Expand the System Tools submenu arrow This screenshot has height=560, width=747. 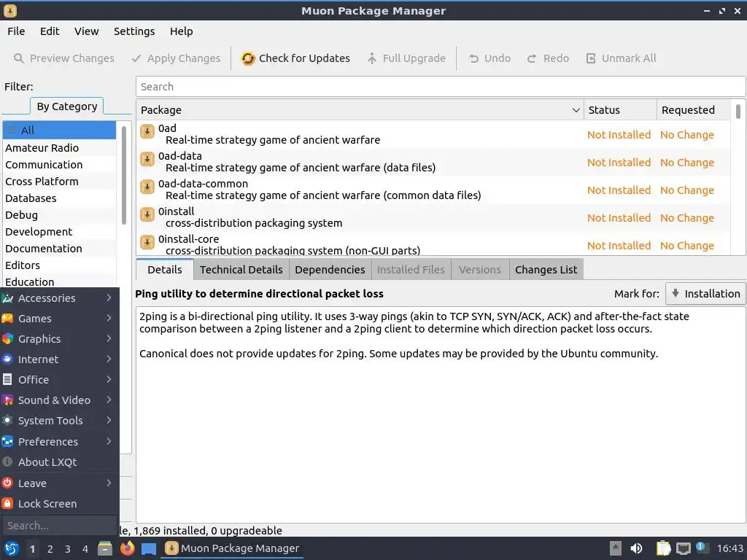click(x=109, y=421)
